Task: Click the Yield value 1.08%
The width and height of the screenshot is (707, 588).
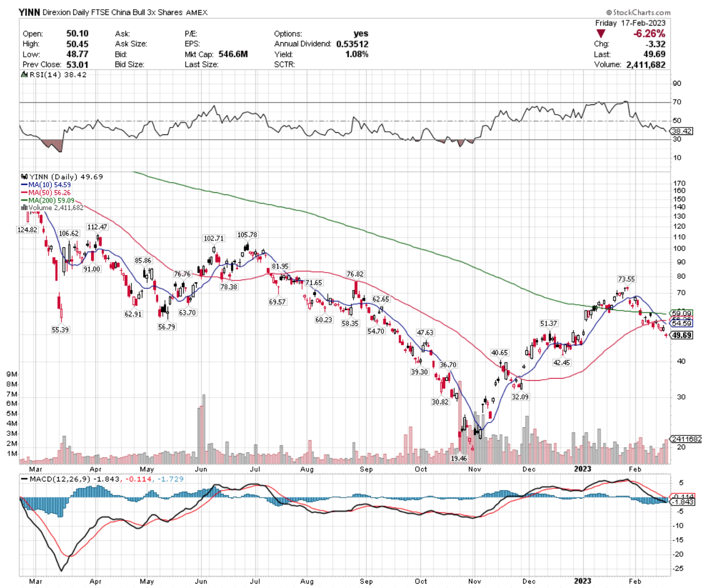Action: tap(356, 55)
